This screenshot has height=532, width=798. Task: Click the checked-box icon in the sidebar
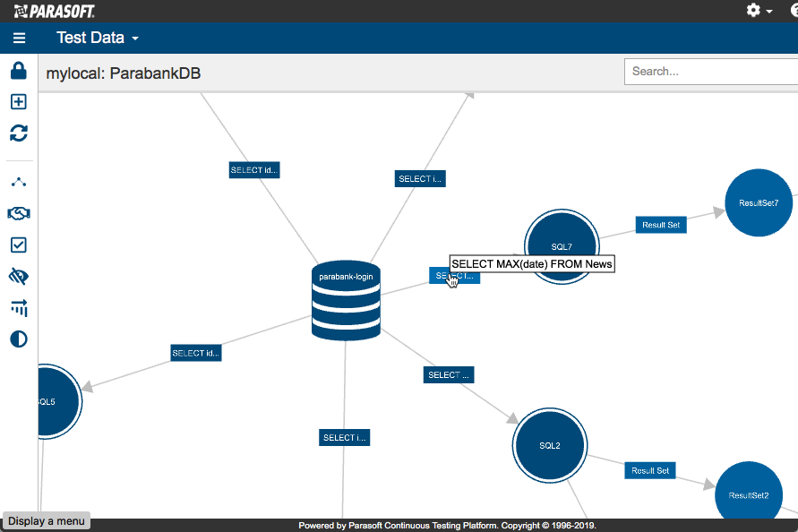point(19,245)
